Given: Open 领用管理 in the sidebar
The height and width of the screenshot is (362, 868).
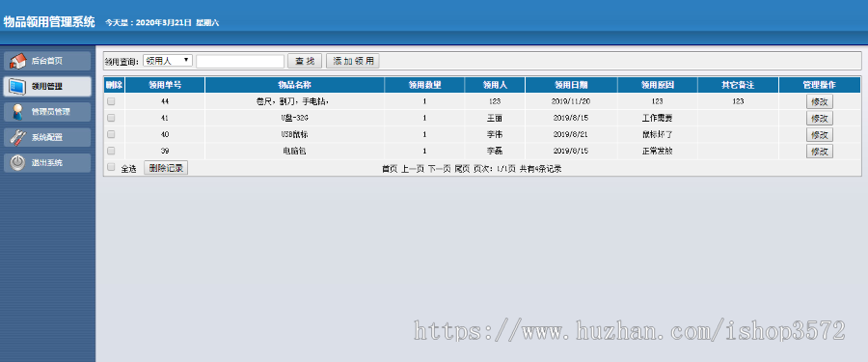Looking at the screenshot, I should (47, 87).
